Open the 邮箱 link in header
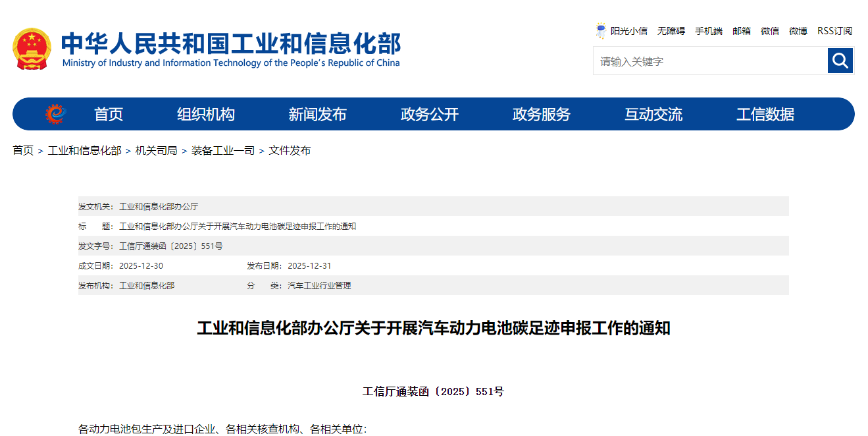The height and width of the screenshot is (436, 868). click(x=741, y=31)
